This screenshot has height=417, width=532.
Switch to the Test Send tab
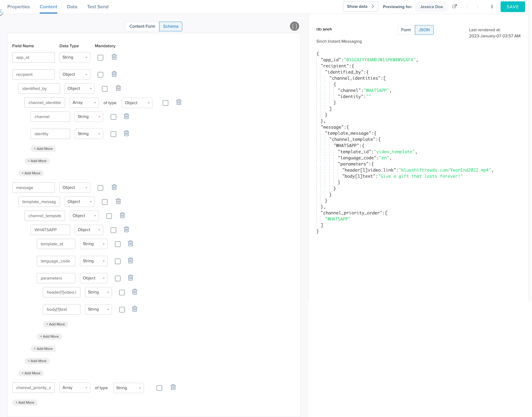(x=98, y=7)
